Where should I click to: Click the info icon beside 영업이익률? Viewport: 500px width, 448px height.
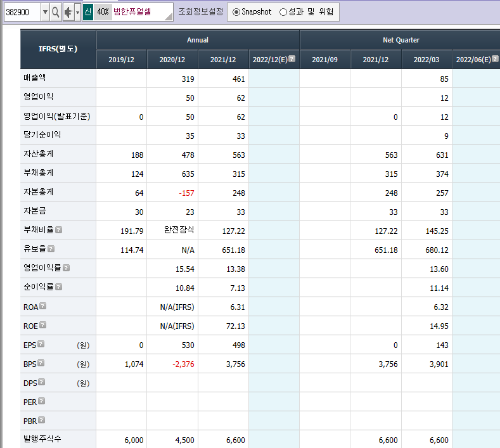[66, 268]
